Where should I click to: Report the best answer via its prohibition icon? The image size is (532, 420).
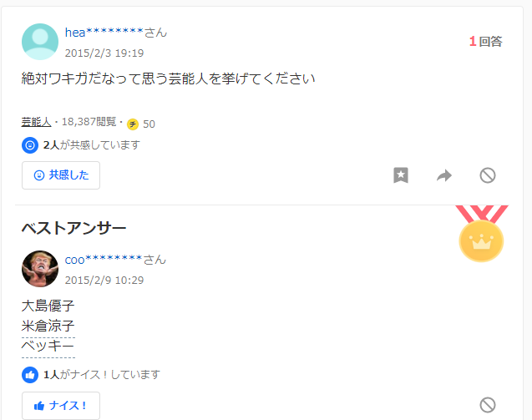tap(488, 405)
